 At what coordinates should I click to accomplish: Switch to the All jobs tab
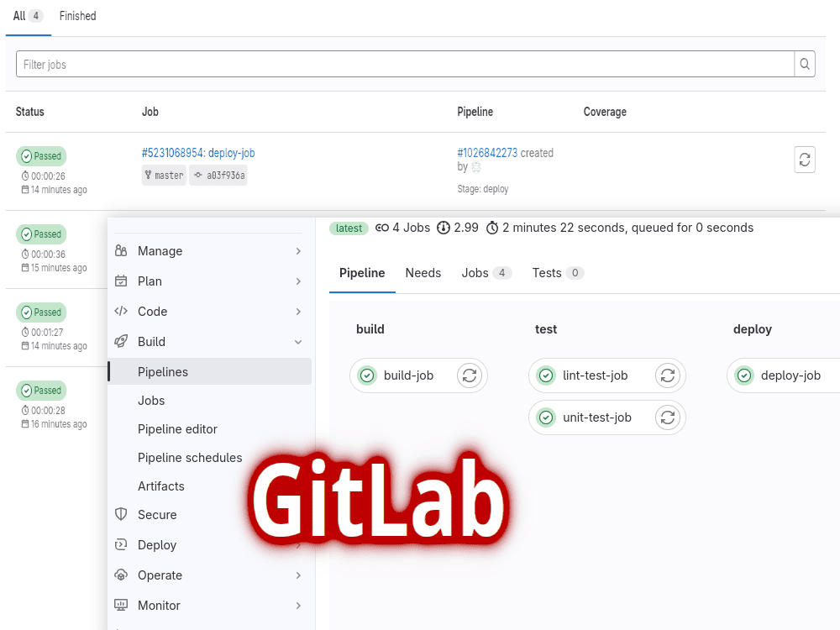tap(28, 16)
